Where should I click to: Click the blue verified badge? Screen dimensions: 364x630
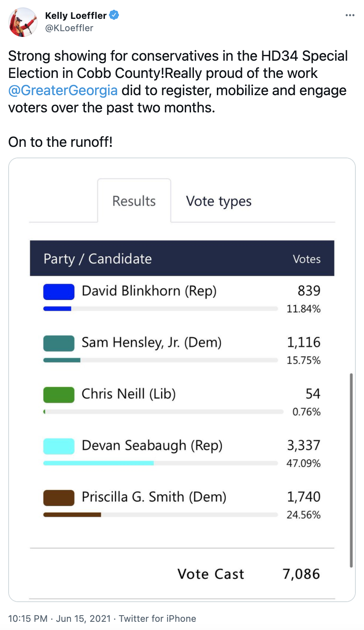[x=114, y=16]
